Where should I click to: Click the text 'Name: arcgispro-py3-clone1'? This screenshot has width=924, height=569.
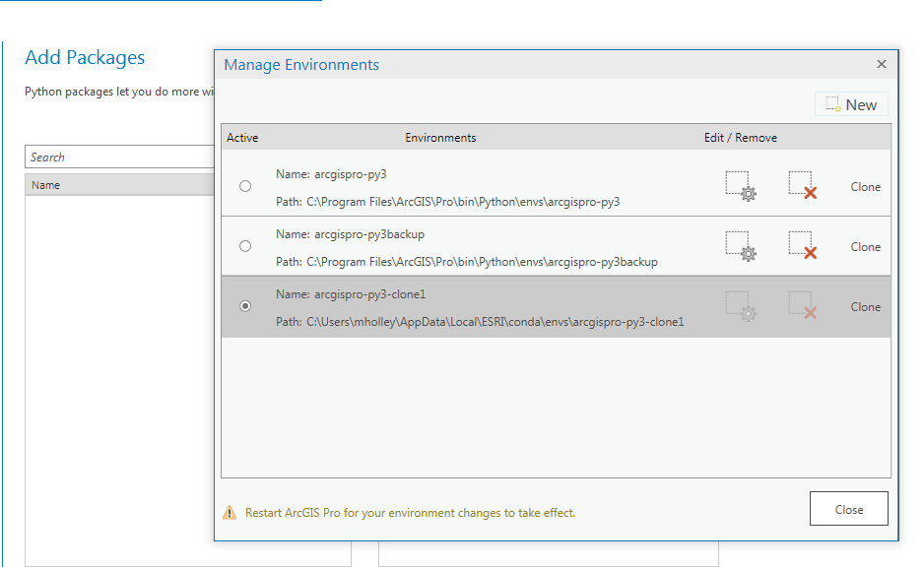351,294
